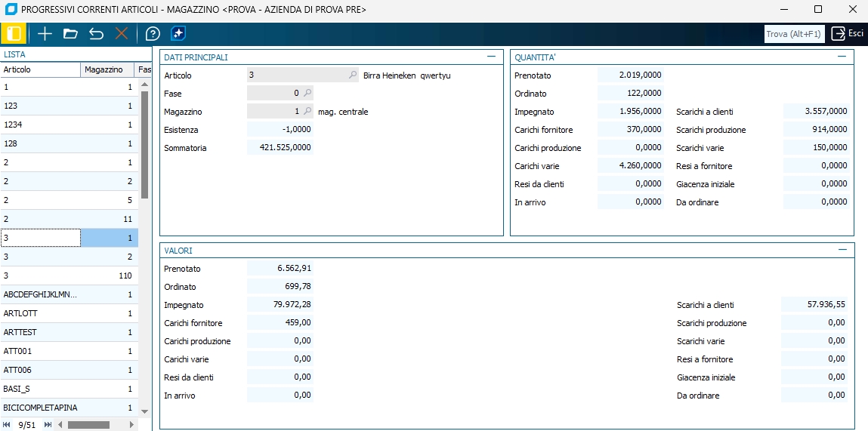Viewport: 868px width, 431px height.
Task: Click the Sommatoria value 421.525,0000
Action: click(x=280, y=148)
